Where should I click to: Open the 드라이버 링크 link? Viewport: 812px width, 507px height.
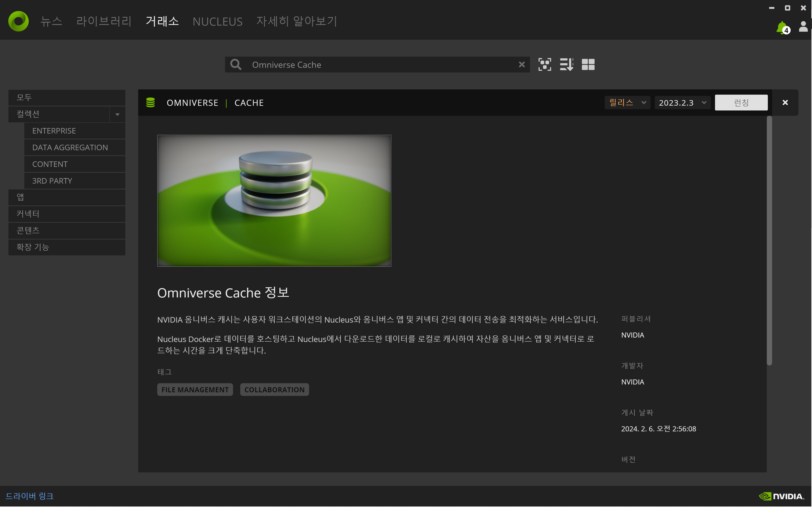coord(30,496)
